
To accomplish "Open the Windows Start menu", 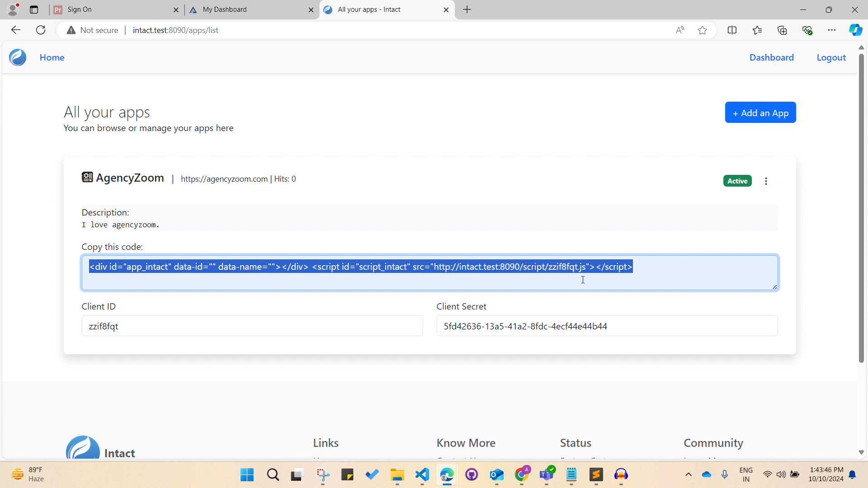I will (x=247, y=475).
